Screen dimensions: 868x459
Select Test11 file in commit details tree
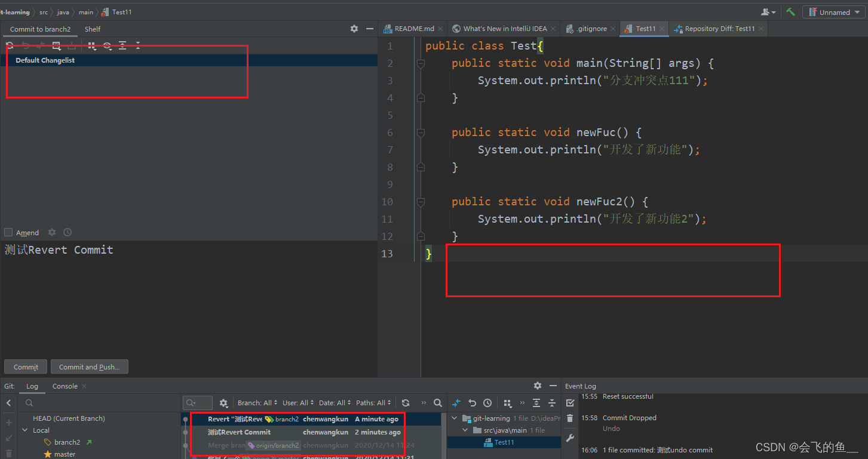pos(504,442)
